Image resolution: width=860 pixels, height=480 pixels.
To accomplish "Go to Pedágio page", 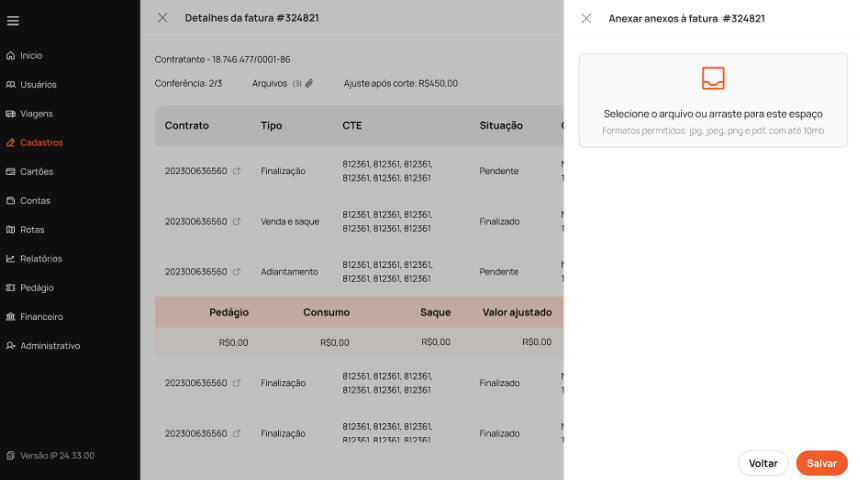I will 37,288.
